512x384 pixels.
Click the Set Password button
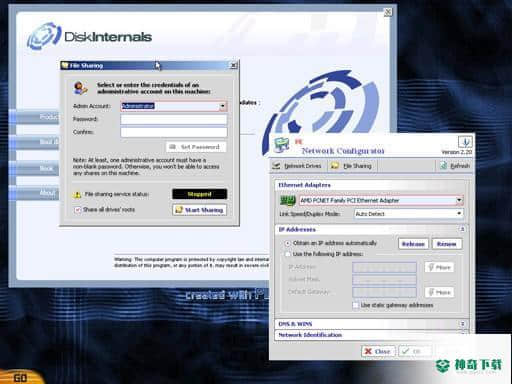click(x=196, y=147)
